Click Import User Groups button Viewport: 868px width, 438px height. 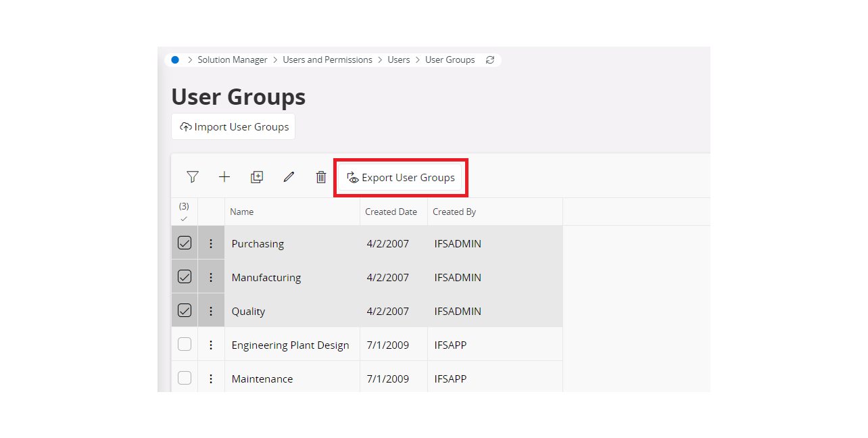[233, 127]
